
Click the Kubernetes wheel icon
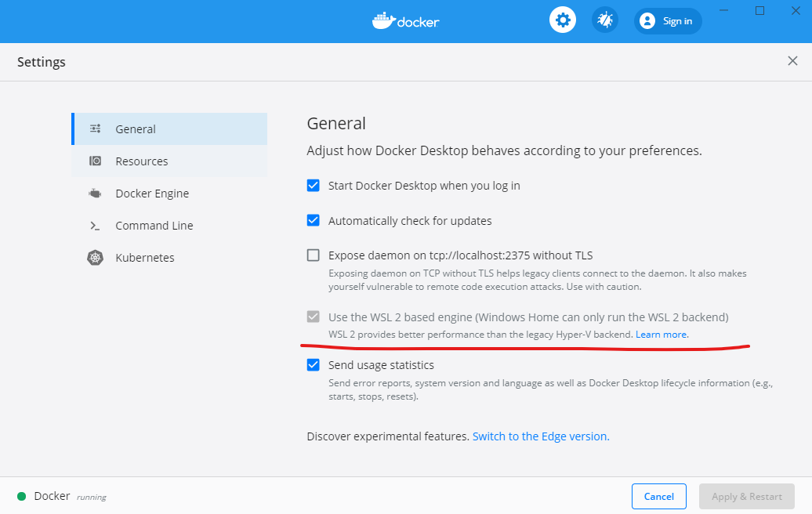96,258
